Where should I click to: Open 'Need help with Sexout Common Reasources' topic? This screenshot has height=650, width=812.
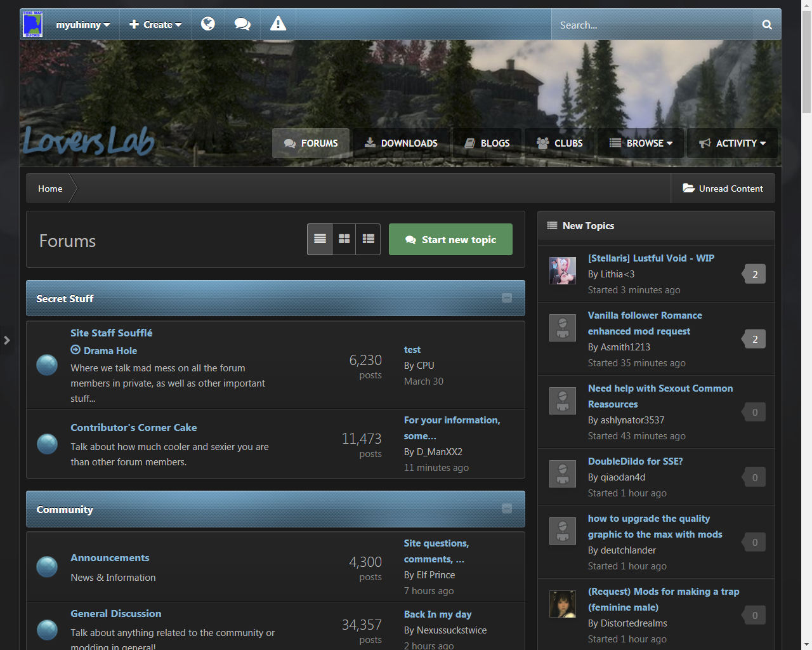[660, 396]
